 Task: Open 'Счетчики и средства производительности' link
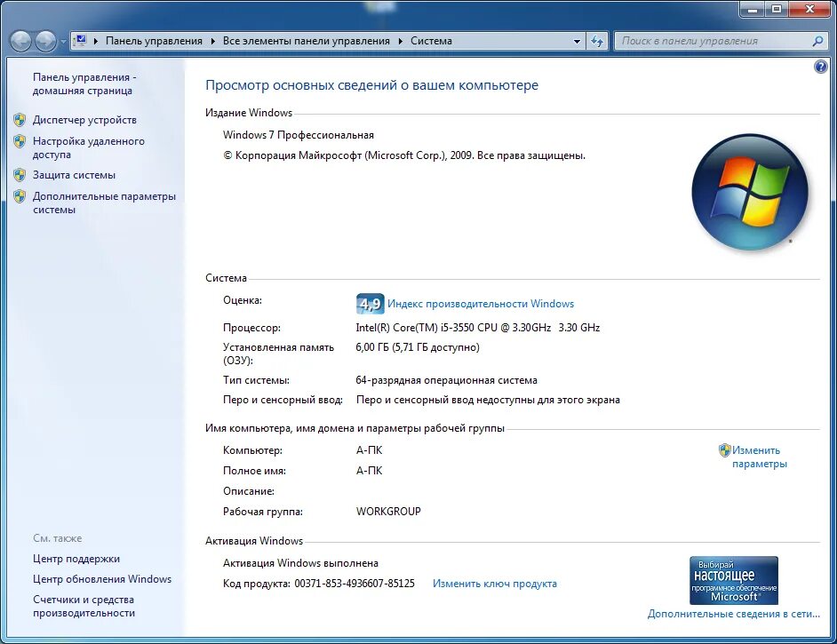84,606
